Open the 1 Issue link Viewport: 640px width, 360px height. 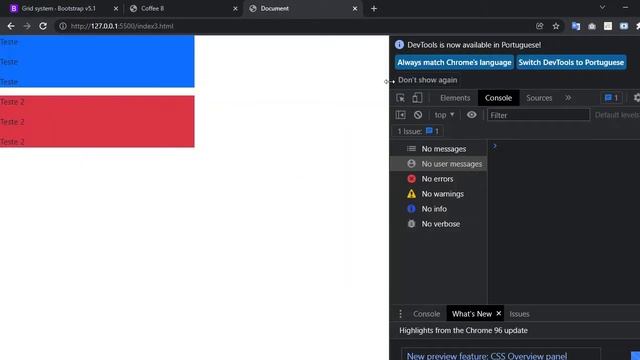(418, 131)
